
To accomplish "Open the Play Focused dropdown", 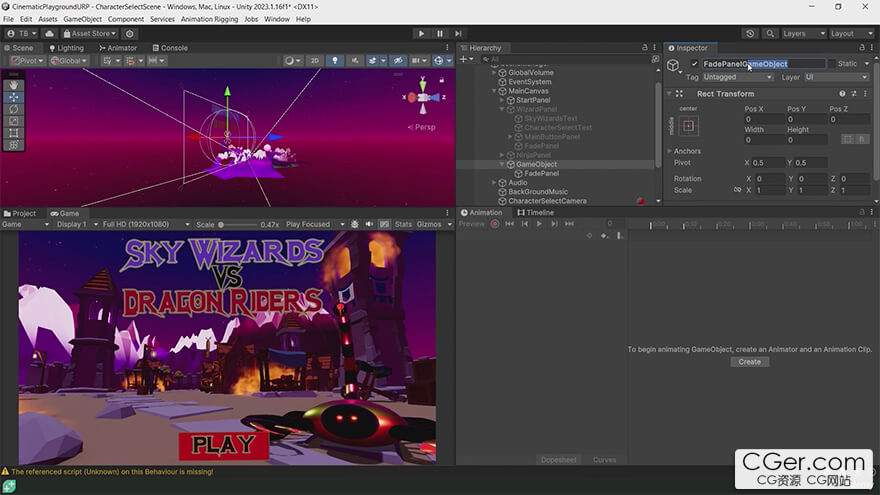I will 315,224.
